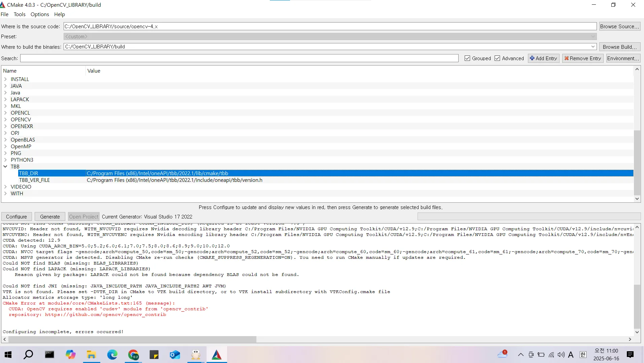
Task: Click the Configure button
Action: pos(16,216)
